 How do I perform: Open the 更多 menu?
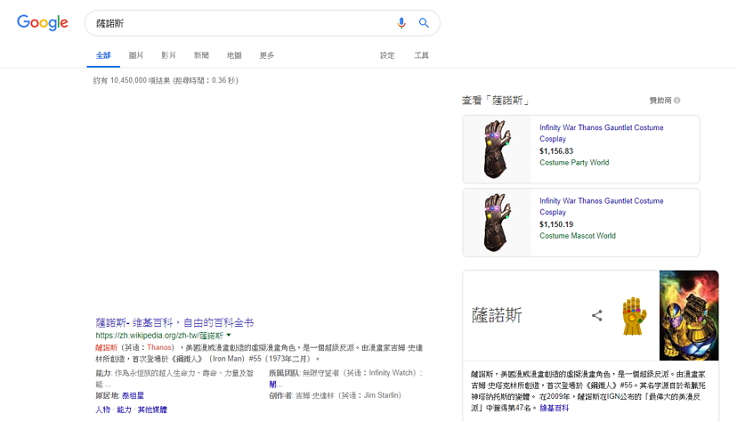coord(267,55)
